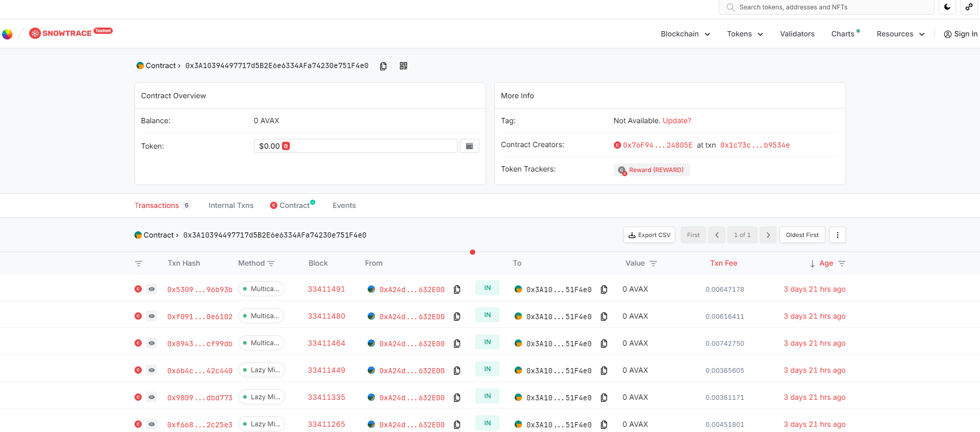
Task: Open the Token $0.00 dropdown
Action: point(355,146)
